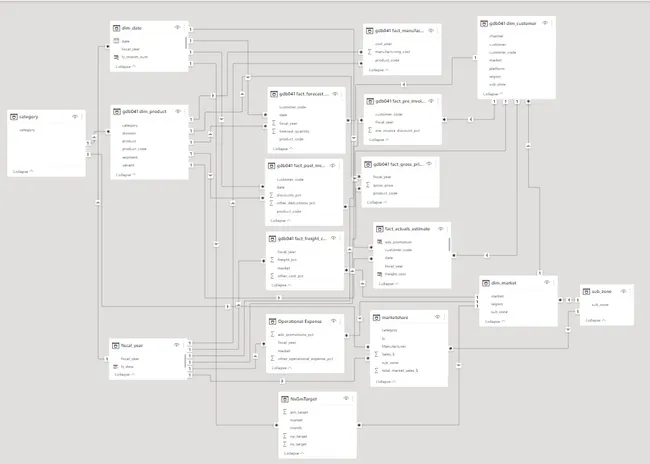Viewport: 650px width, 464px height.
Task: Toggle eye icon on category table
Action: (x=75, y=117)
